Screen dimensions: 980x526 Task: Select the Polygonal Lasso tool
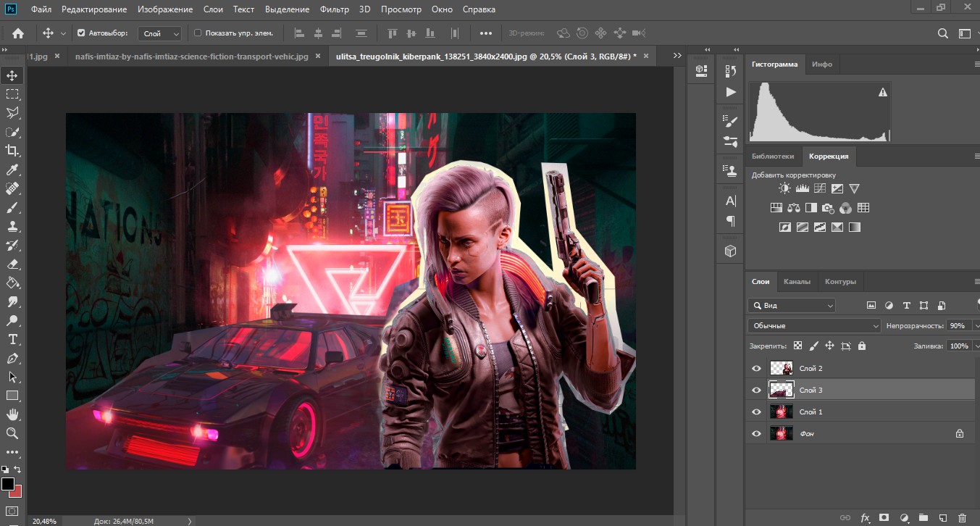coord(12,113)
